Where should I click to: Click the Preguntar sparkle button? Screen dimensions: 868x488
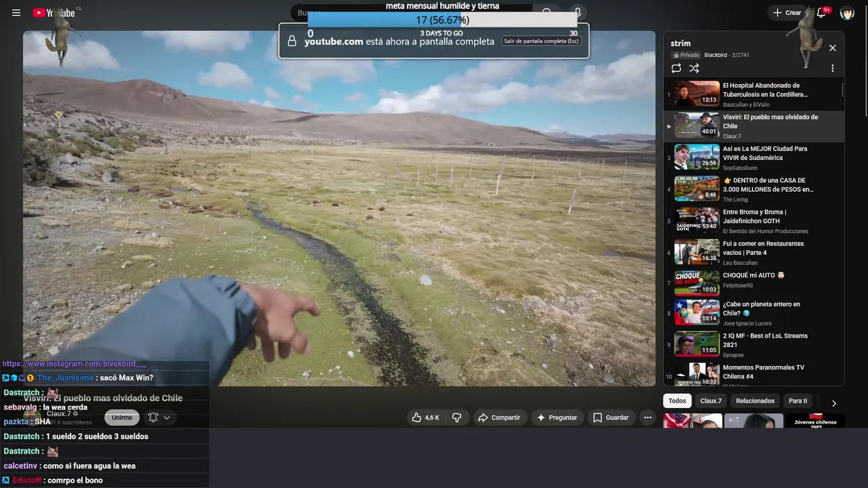pos(557,418)
